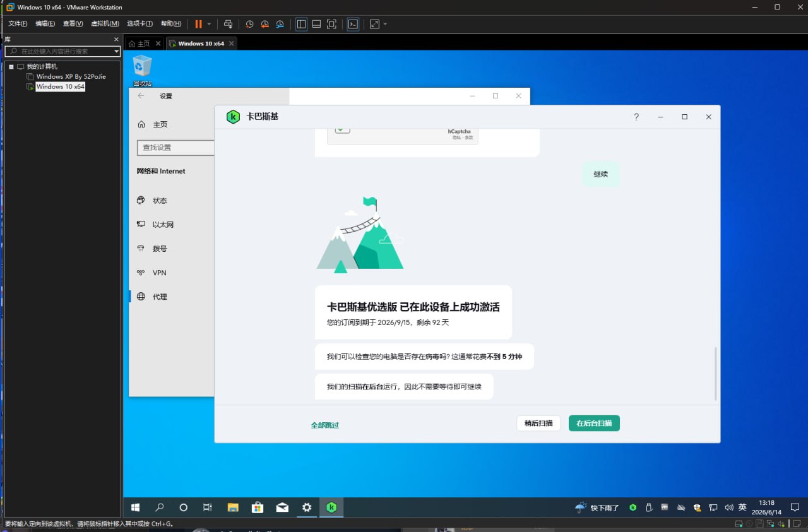Open the snapshot manager icon
The image size is (808, 532).
click(280, 24)
